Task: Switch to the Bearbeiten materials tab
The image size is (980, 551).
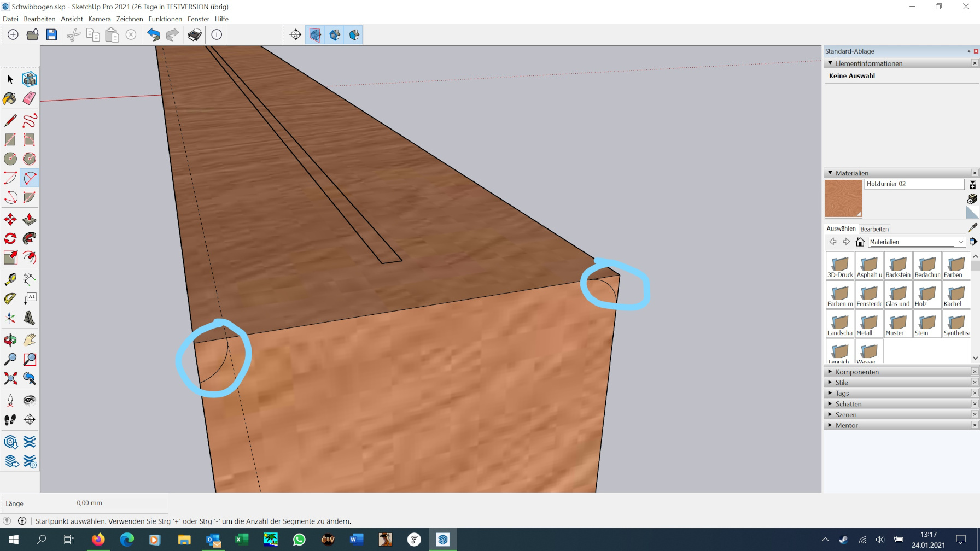Action: click(x=874, y=229)
